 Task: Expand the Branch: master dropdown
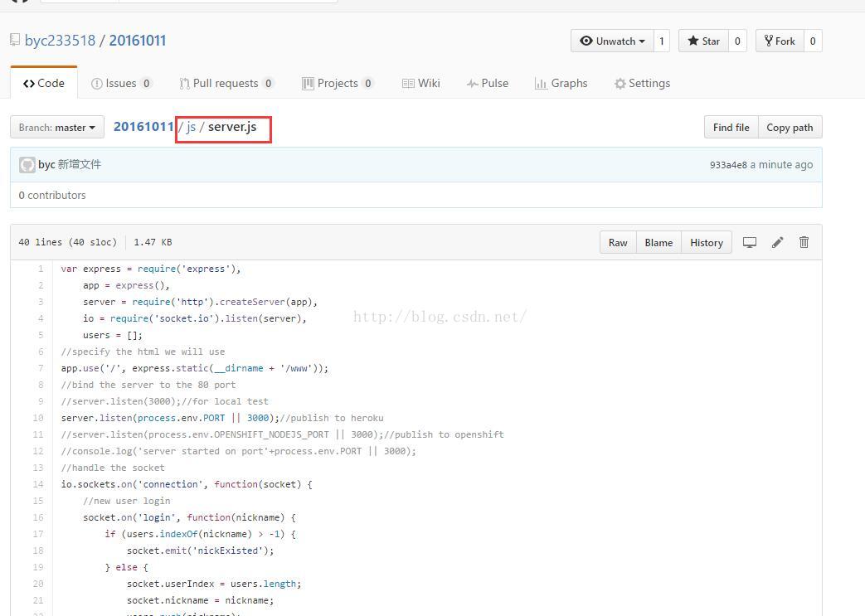pos(57,128)
